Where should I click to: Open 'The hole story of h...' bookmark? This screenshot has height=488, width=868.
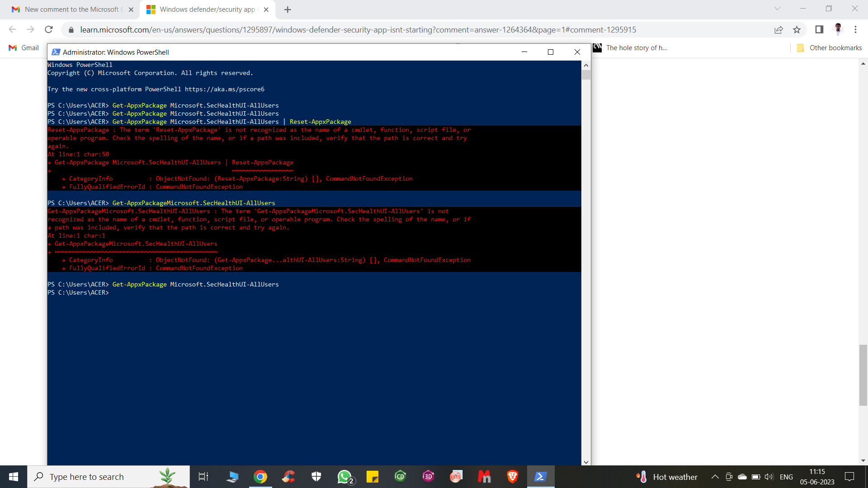tap(630, 48)
